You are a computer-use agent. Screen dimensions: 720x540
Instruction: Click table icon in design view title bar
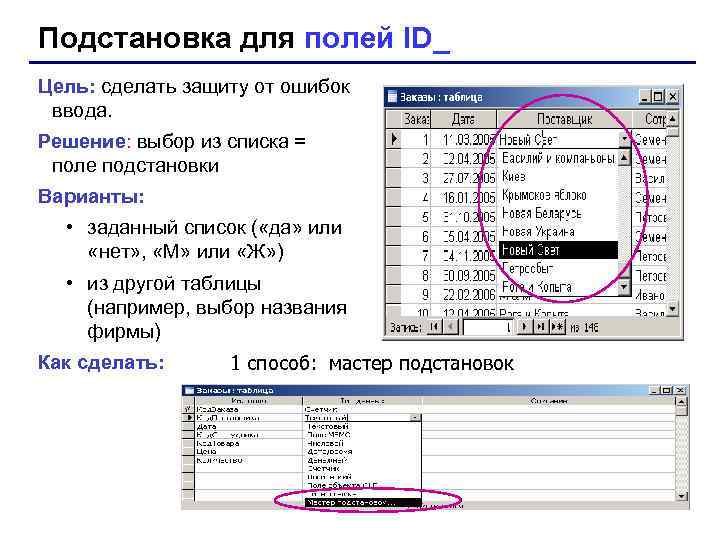(188, 390)
